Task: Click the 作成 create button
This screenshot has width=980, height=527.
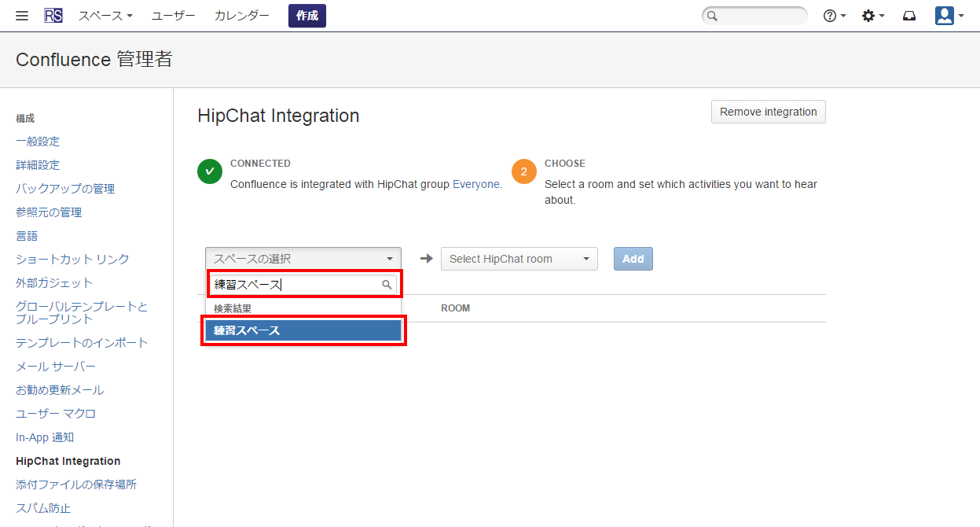Action: click(x=307, y=16)
